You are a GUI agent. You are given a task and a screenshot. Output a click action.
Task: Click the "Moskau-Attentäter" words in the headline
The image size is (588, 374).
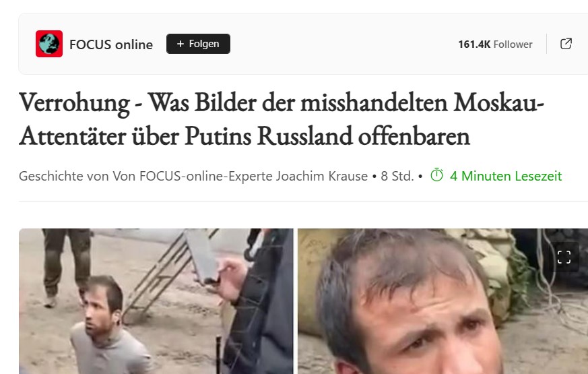(282, 119)
